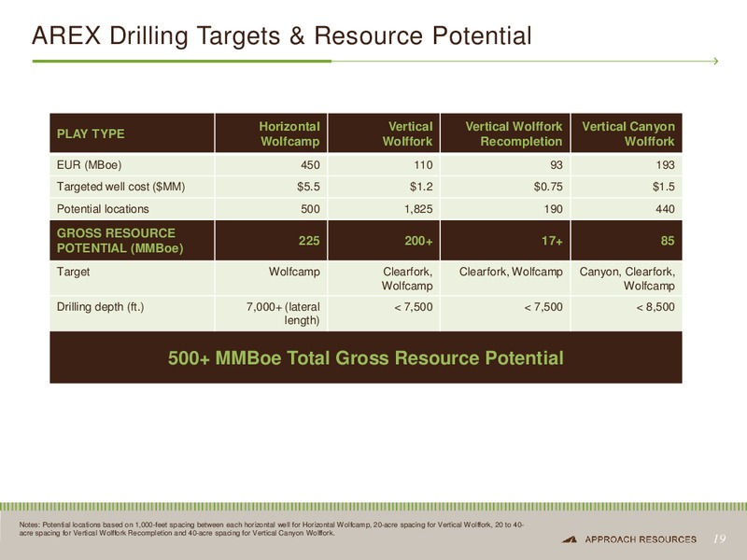
Task: Click the Notes footnote about potential locations spacing
Action: pyautogui.click(x=272, y=528)
